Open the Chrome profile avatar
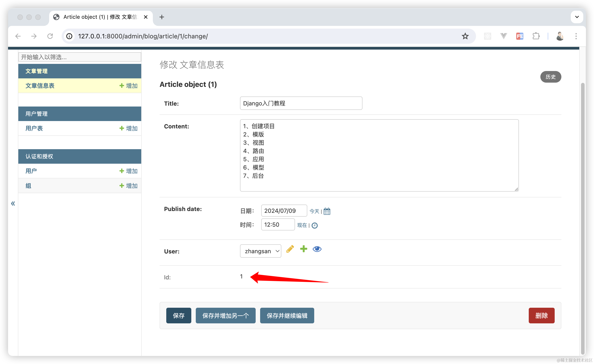 click(560, 36)
